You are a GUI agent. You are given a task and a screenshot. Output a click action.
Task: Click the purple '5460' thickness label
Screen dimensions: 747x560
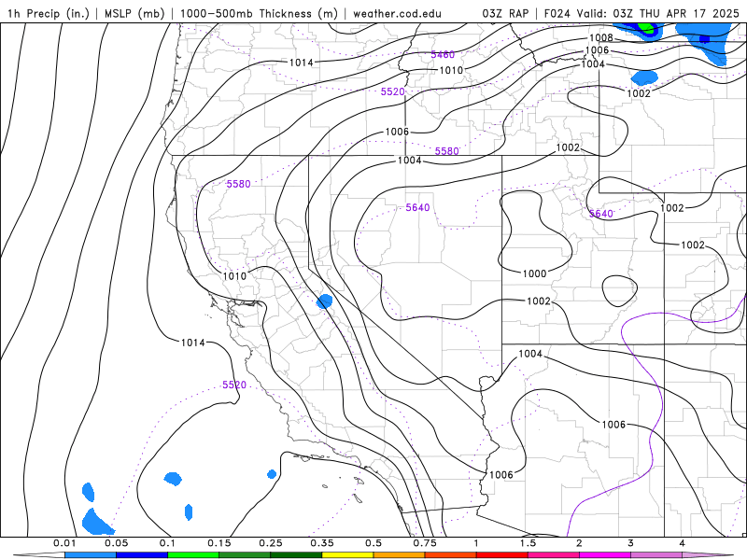click(443, 55)
